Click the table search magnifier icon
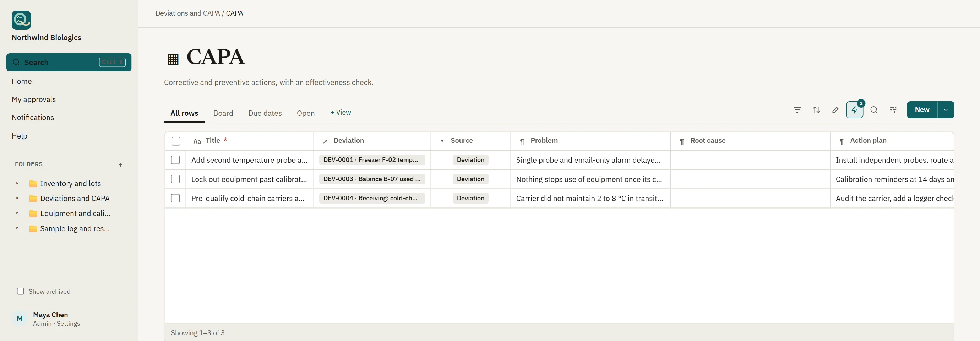 (x=874, y=110)
